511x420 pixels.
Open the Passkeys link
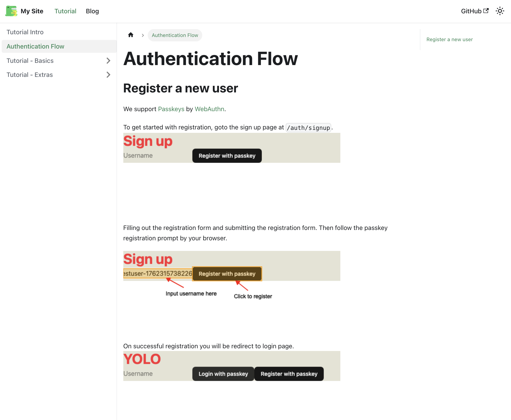point(171,109)
